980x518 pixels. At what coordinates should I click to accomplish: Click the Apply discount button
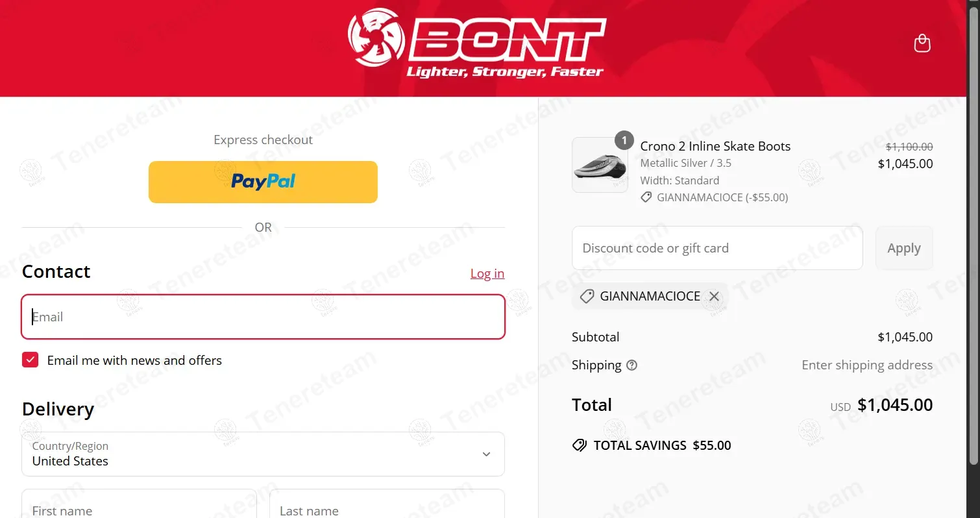(x=903, y=248)
